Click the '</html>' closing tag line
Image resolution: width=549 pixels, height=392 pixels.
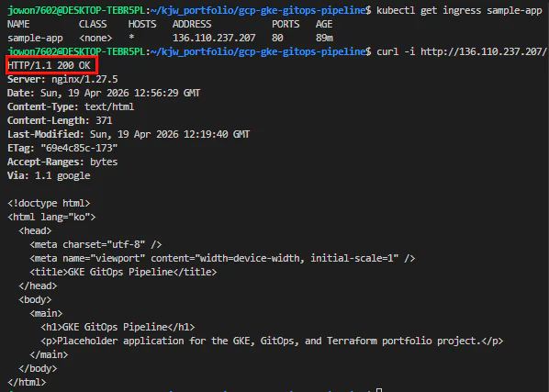[27, 382]
